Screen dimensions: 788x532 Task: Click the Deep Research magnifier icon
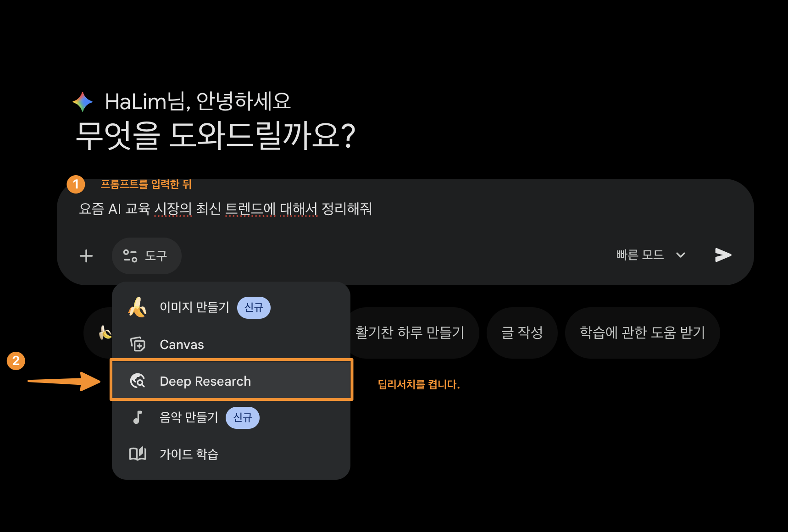(x=138, y=381)
